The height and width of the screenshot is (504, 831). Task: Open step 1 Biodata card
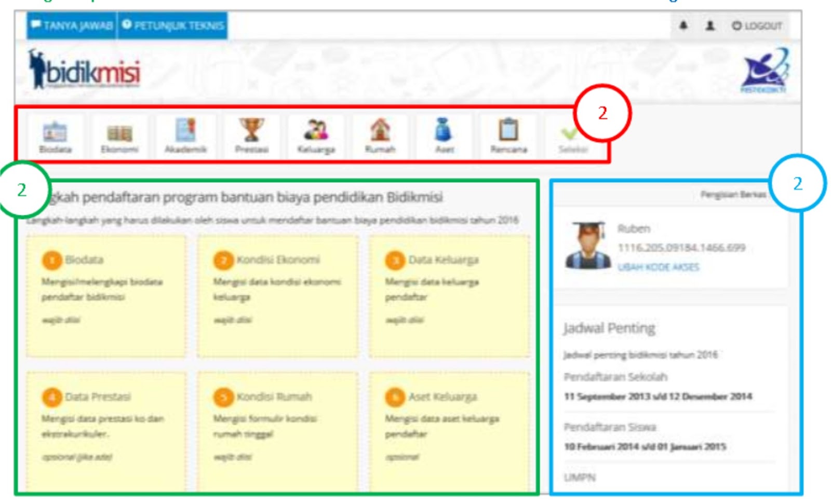pyautogui.click(x=106, y=296)
